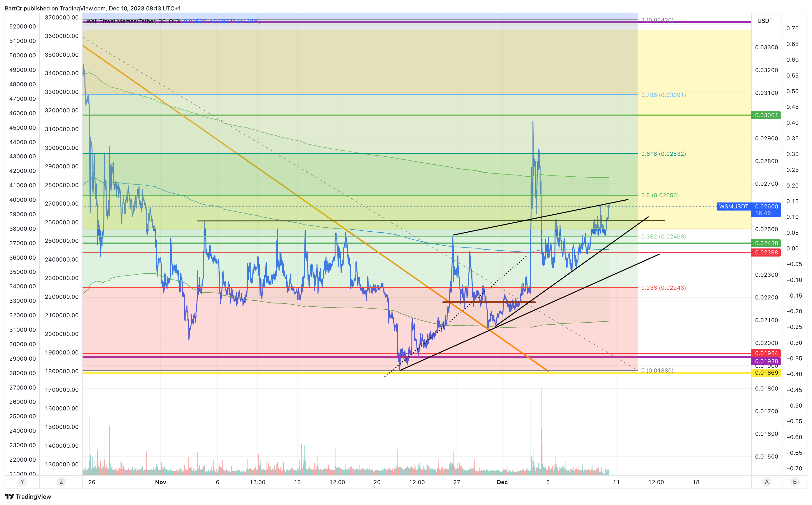Click the Z scale mode button
Viewport: 812px width, 505px height.
pyautogui.click(x=61, y=482)
